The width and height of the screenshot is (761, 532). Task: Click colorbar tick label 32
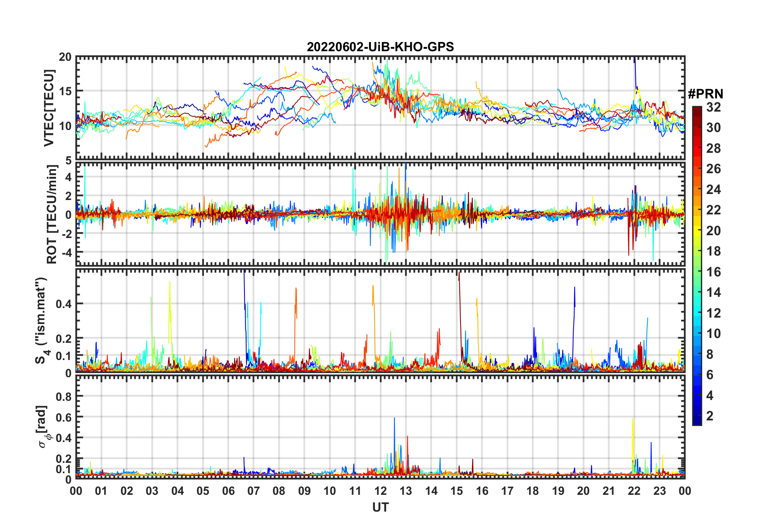point(713,107)
